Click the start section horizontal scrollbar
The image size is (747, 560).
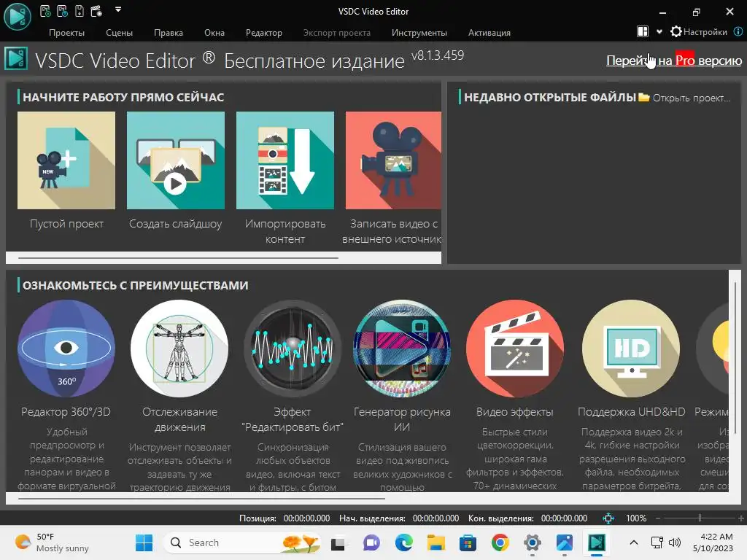pos(178,257)
